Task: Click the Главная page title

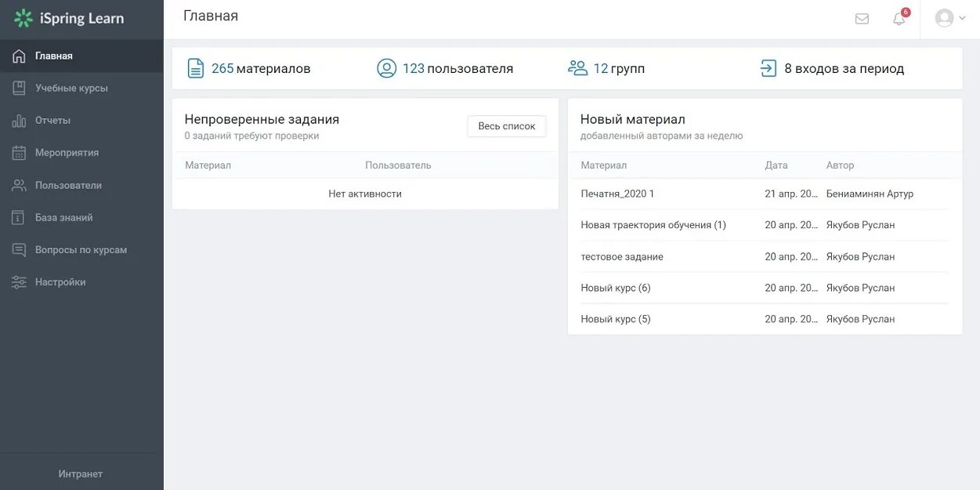Action: coord(211,16)
